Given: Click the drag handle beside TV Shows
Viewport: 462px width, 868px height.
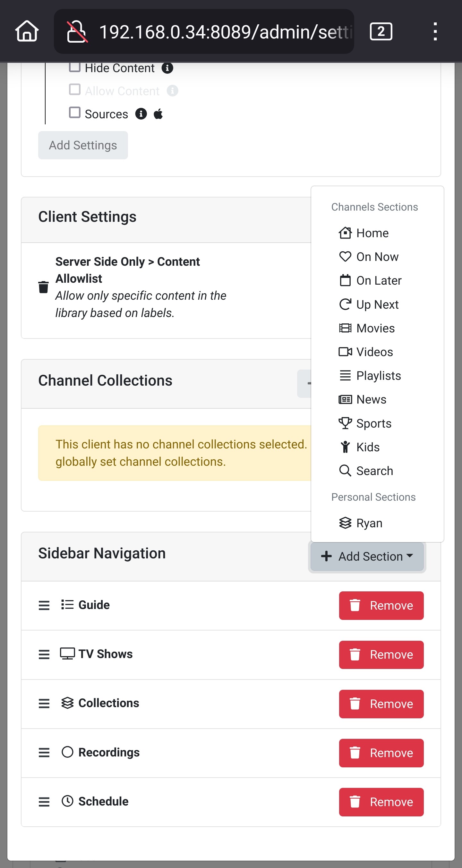Looking at the screenshot, I should [x=44, y=655].
